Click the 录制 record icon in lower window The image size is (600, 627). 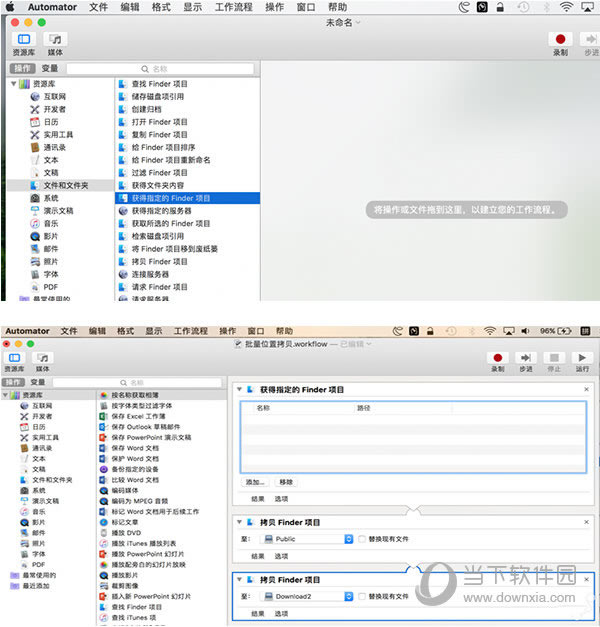tap(498, 357)
